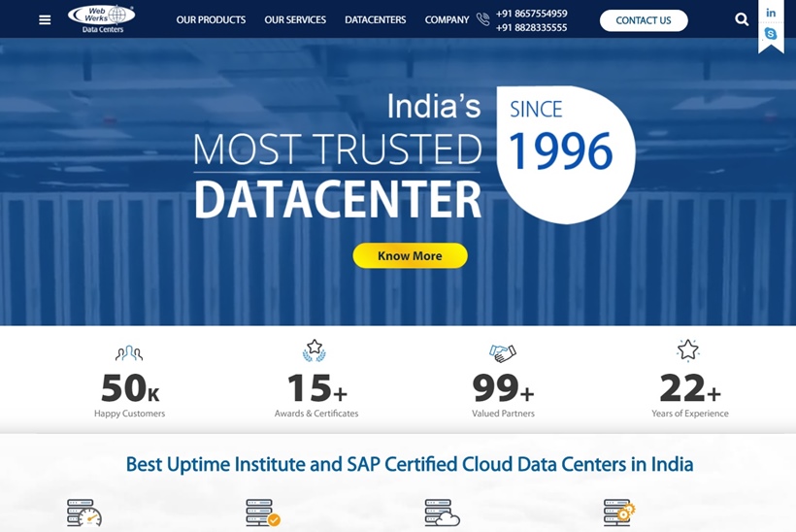Screen dimensions: 796x532
Task: Click the server with checkmark icon
Action: coord(263,513)
